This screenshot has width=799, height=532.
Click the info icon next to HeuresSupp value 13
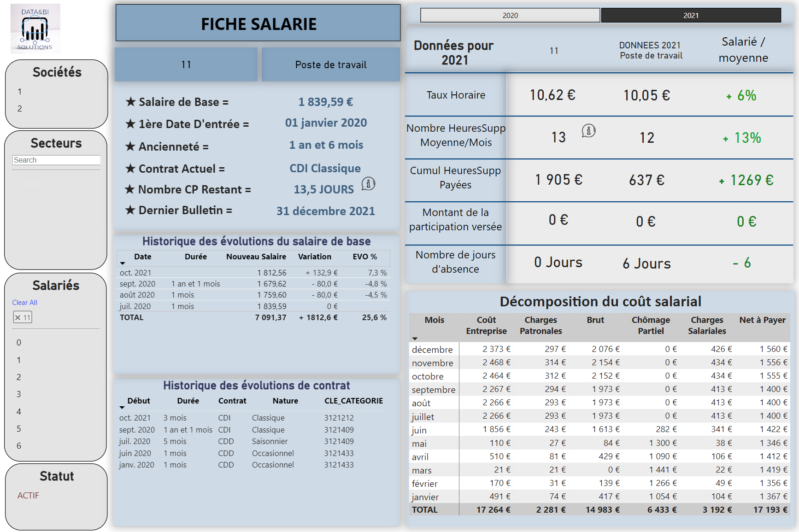(588, 131)
